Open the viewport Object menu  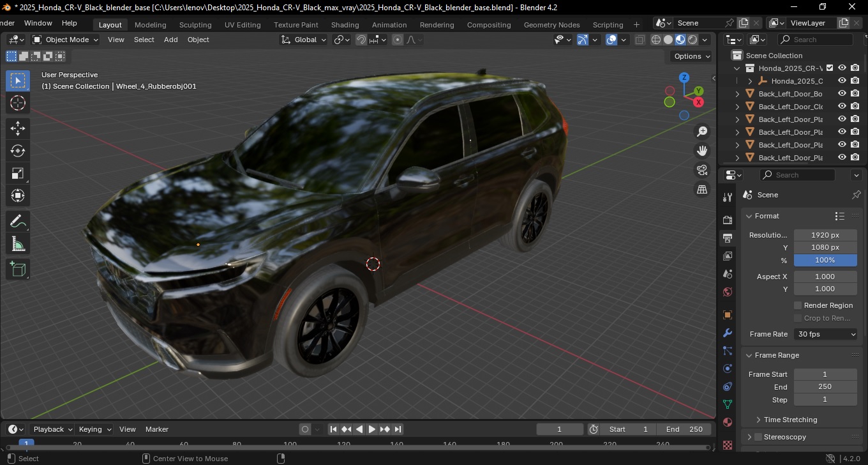198,40
